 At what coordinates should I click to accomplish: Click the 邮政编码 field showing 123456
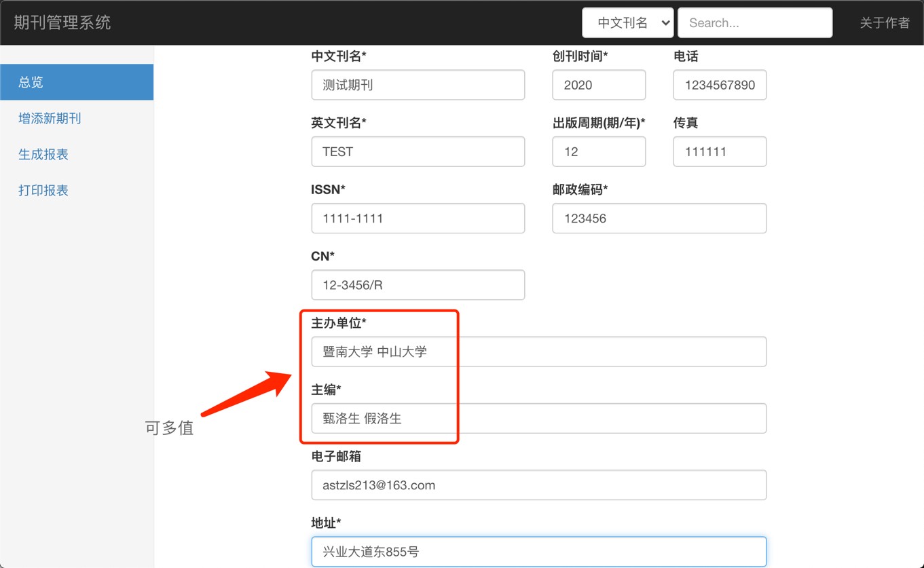click(659, 219)
